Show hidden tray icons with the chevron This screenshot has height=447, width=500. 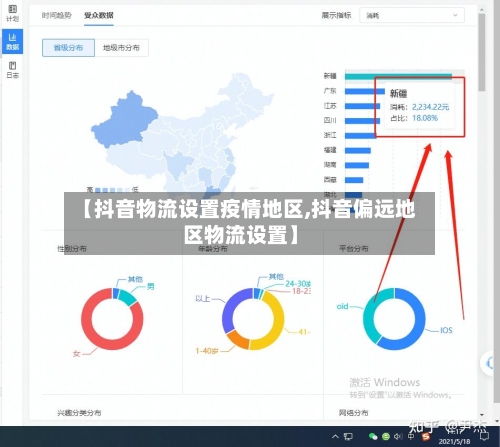[x=335, y=436]
